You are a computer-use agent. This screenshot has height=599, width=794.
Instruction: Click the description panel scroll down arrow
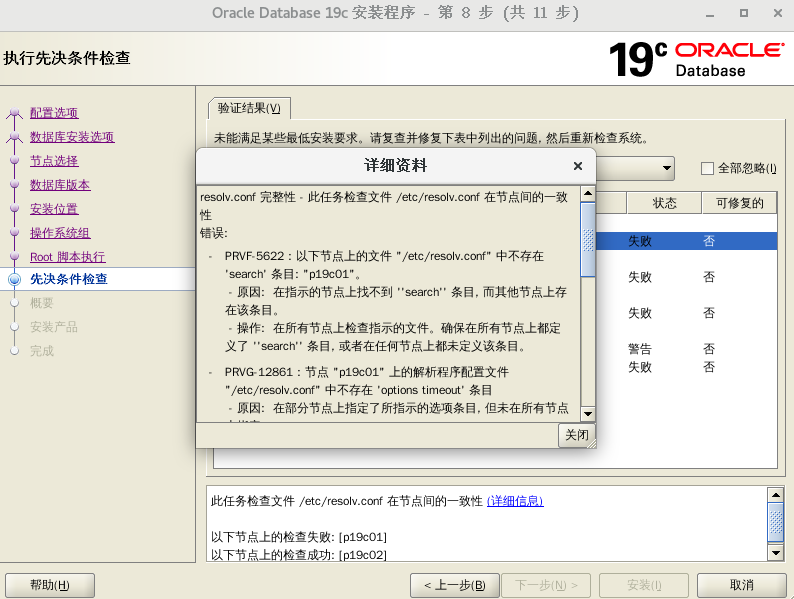click(x=775, y=553)
